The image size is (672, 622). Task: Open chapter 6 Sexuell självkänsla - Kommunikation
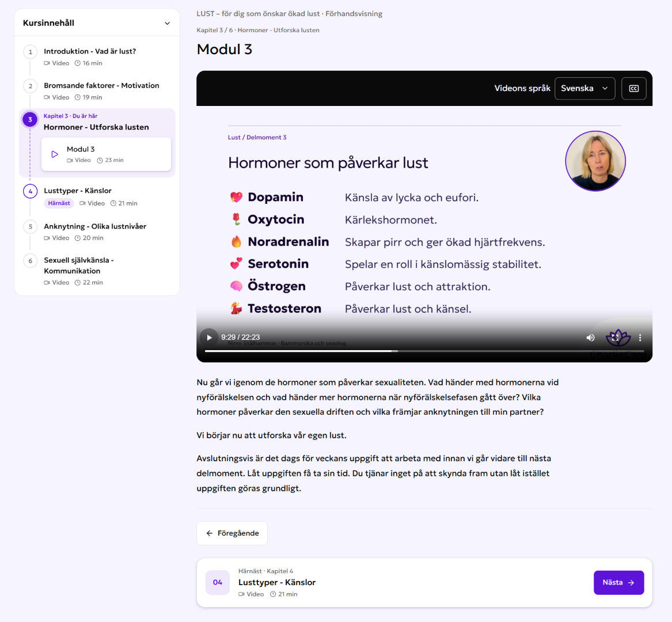coord(79,266)
